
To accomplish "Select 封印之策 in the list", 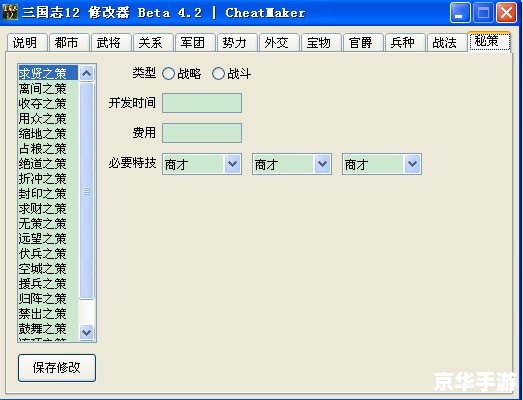I will pos(48,193).
